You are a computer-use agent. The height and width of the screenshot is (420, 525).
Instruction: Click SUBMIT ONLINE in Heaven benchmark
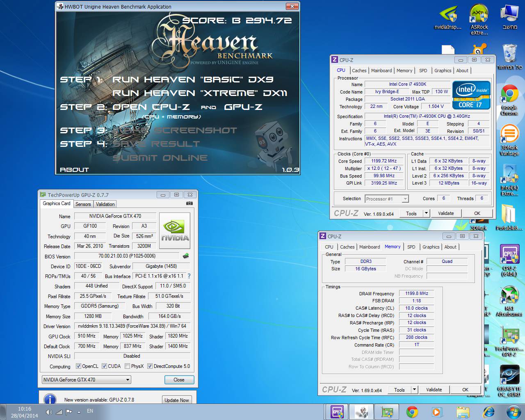click(160, 158)
